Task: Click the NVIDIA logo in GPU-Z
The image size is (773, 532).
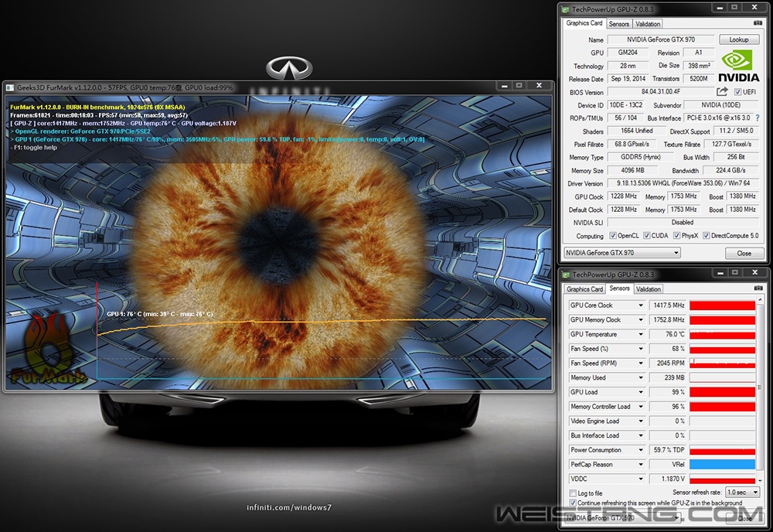Action: click(738, 66)
